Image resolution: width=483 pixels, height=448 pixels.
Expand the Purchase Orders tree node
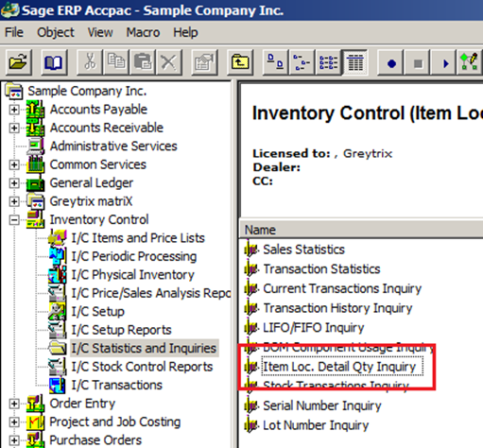tap(14, 440)
